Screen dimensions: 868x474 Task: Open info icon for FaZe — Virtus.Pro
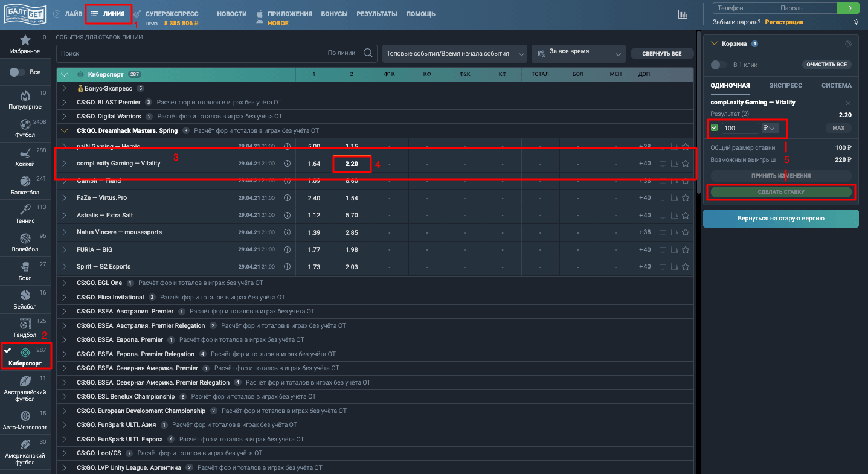[x=288, y=198]
